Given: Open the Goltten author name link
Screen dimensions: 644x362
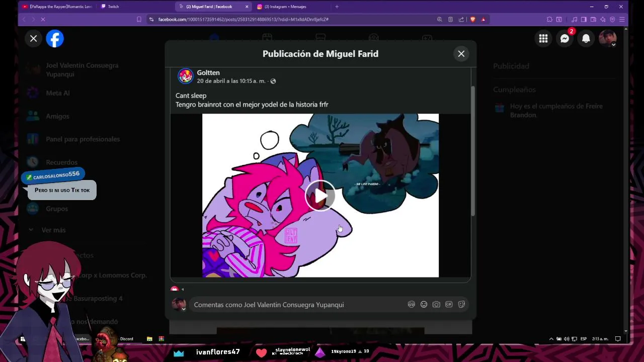Looking at the screenshot, I should pyautogui.click(x=208, y=72).
